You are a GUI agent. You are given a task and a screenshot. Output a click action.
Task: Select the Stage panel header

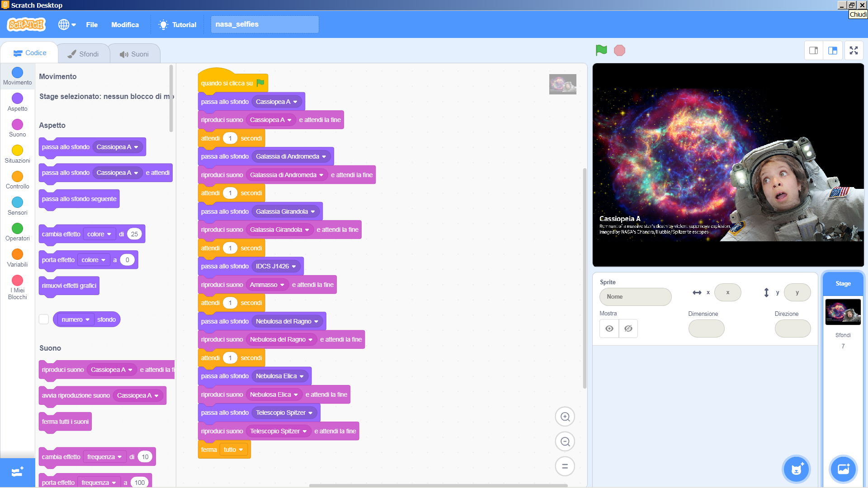[x=843, y=283]
